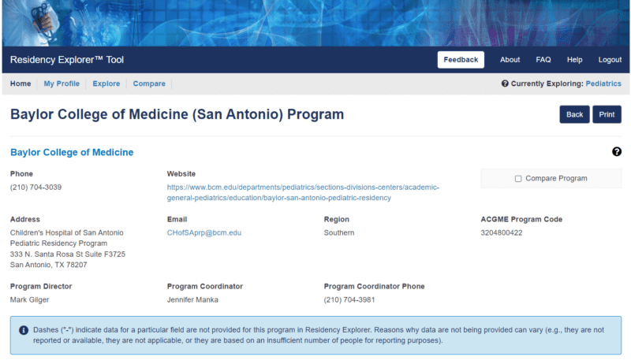The width and height of the screenshot is (631, 364).
Task: Switch to the Explore tab
Action: [106, 84]
